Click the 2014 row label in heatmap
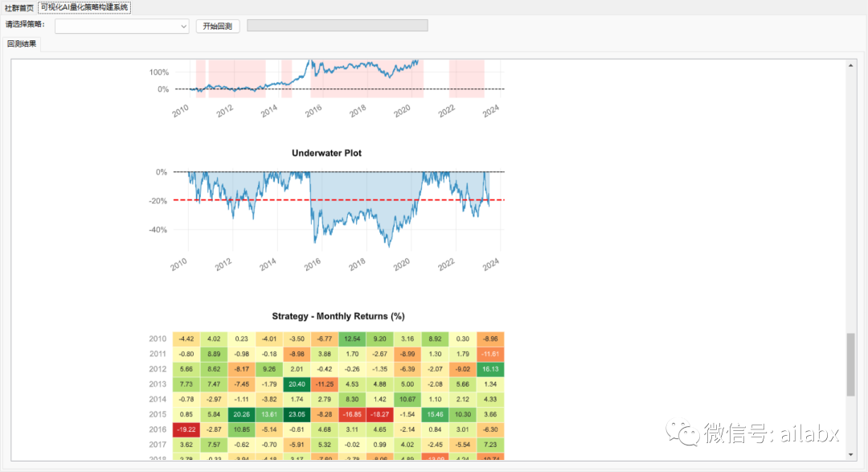Viewport: 868px width, 472px height. pos(158,400)
